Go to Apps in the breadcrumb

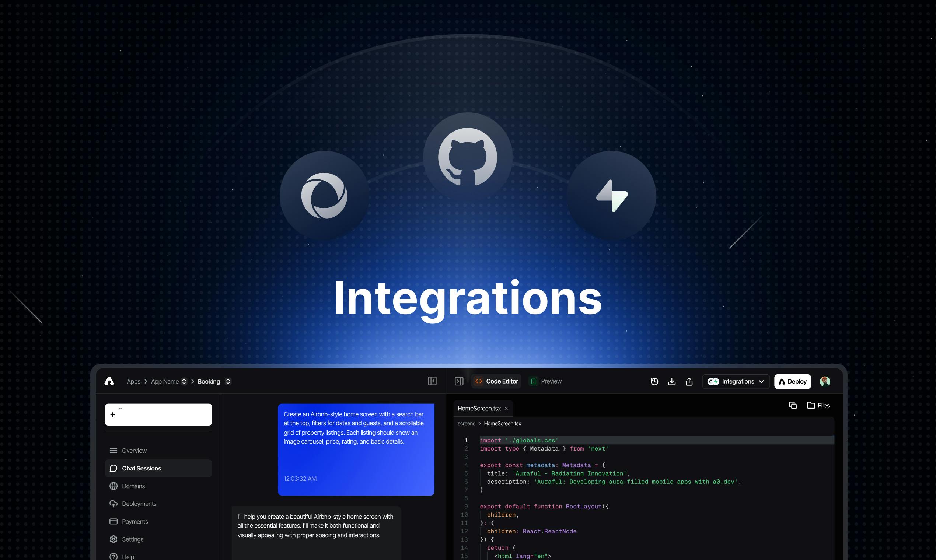(134, 382)
